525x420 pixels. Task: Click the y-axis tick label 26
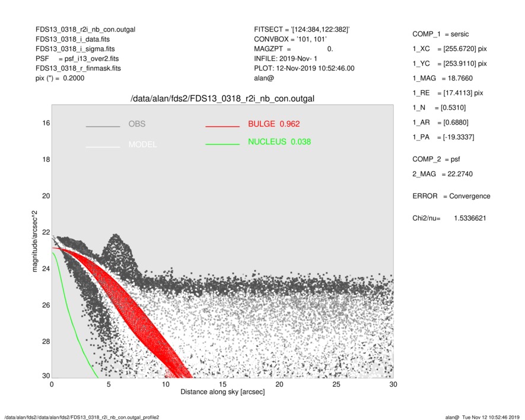[x=46, y=305]
